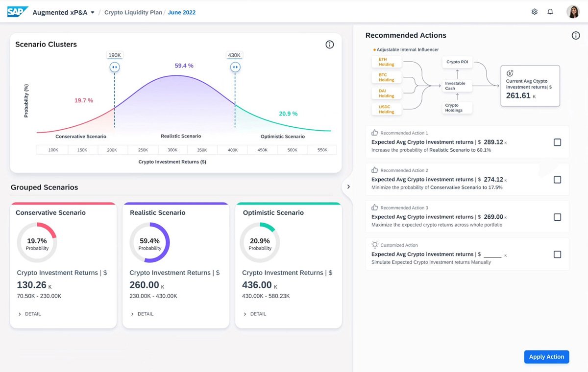Click the Scenario Clusters info icon
This screenshot has width=588, height=372.
click(330, 44)
